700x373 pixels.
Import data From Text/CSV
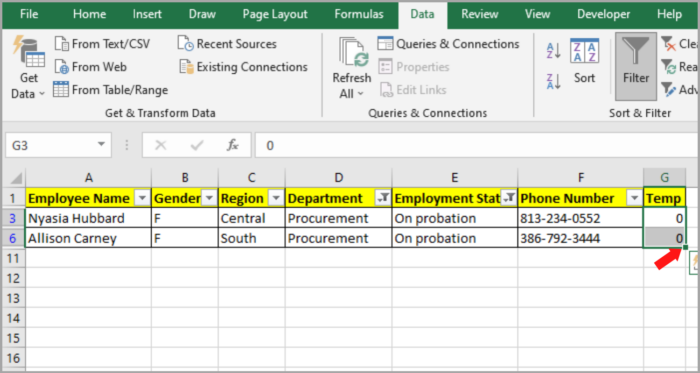coord(102,44)
